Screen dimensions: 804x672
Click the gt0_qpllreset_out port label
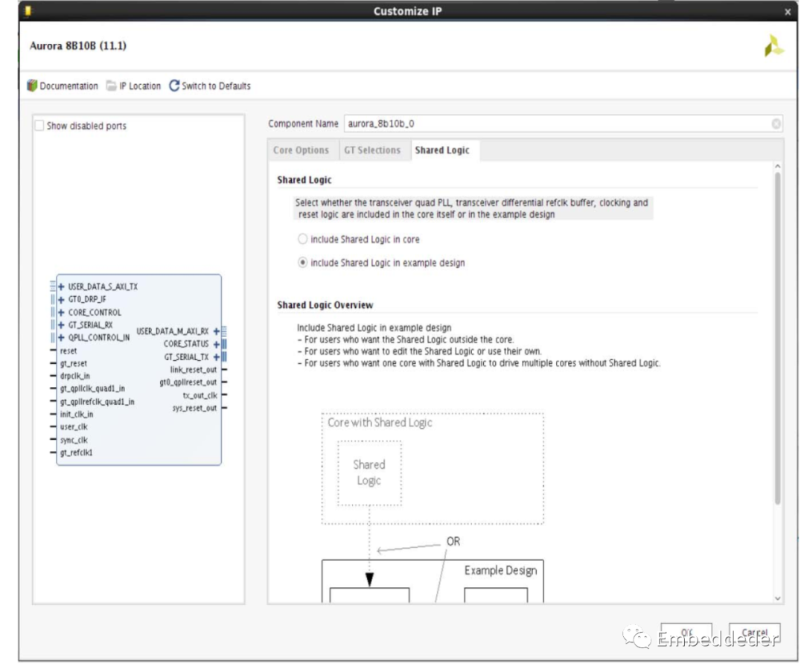tap(188, 383)
